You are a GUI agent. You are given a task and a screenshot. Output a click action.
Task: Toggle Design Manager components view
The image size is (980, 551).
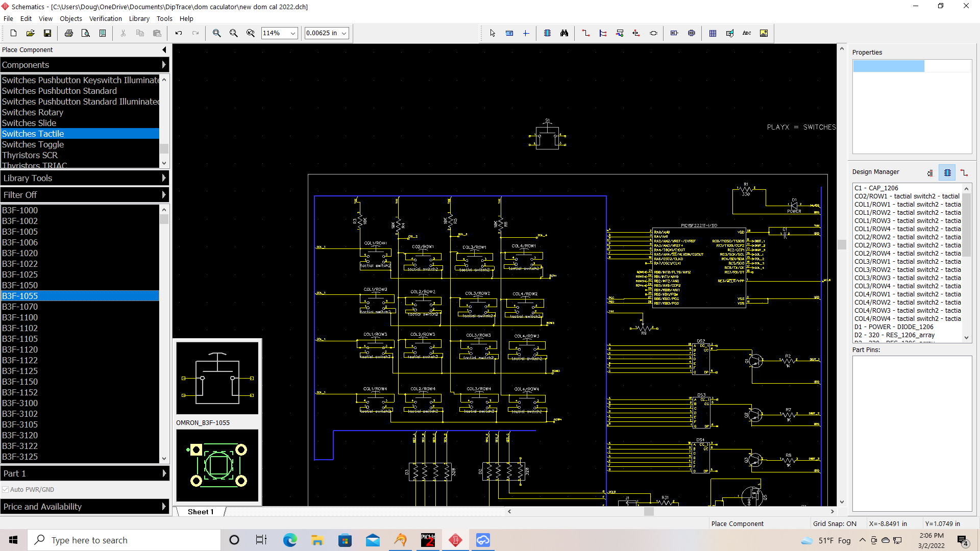[x=947, y=173]
